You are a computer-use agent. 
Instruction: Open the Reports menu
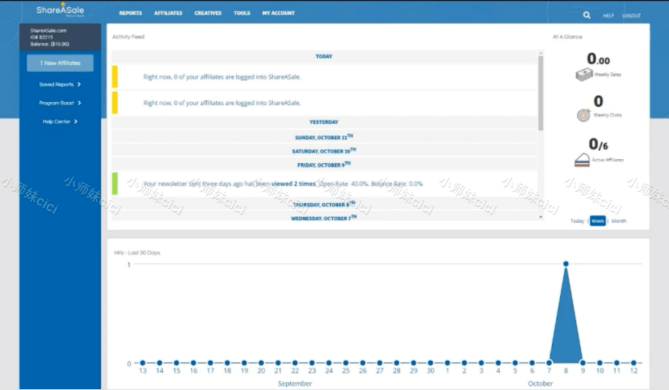[131, 13]
